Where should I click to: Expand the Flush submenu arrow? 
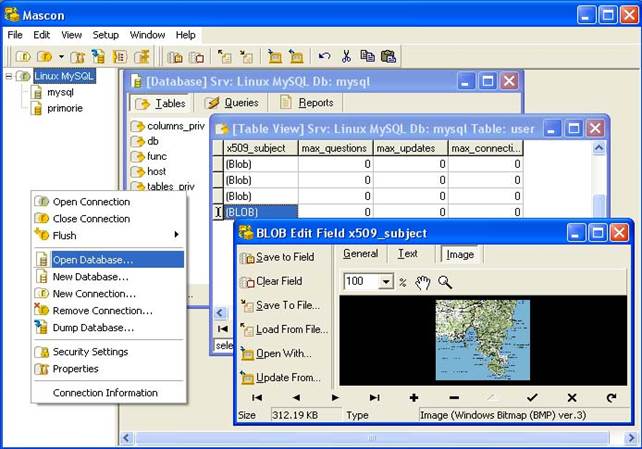177,235
